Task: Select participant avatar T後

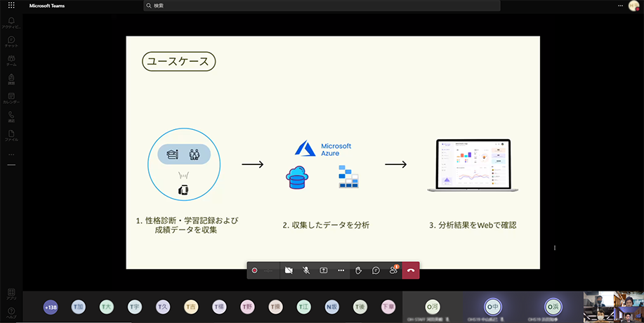Action: point(360,307)
